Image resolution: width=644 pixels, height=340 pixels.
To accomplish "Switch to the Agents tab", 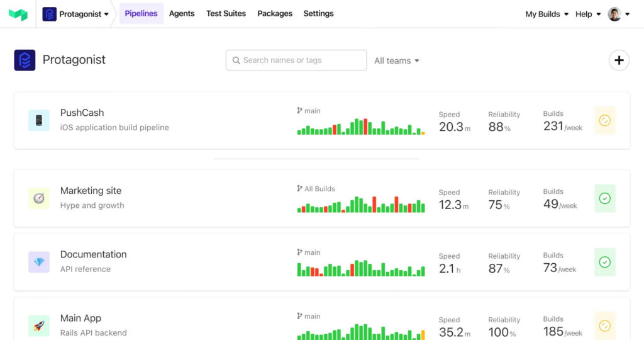I will point(182,13).
